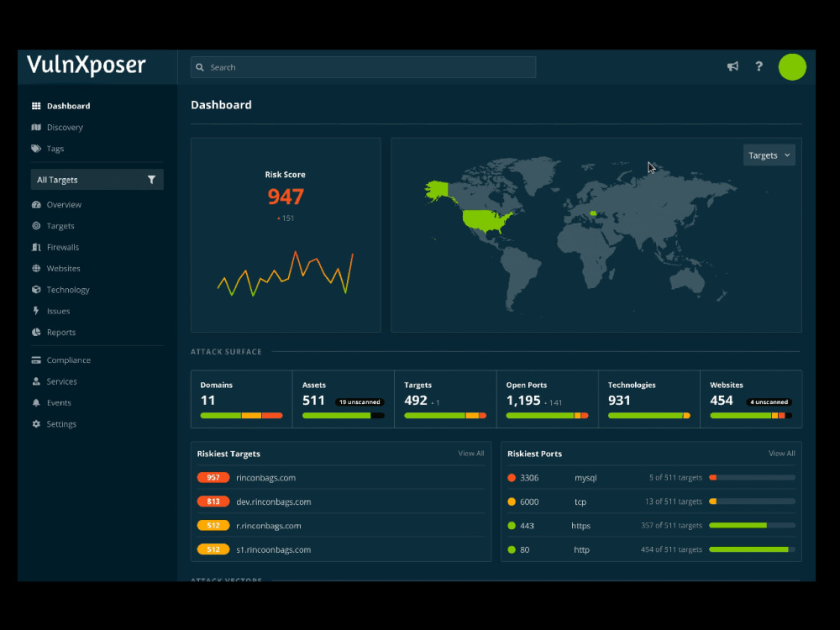
Task: Click '357 of 511 targets' text
Action: point(671,526)
